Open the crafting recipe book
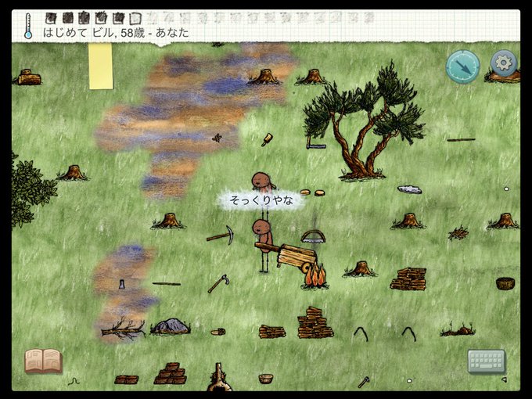Screen dimensions: 532x399 pos(43,361)
